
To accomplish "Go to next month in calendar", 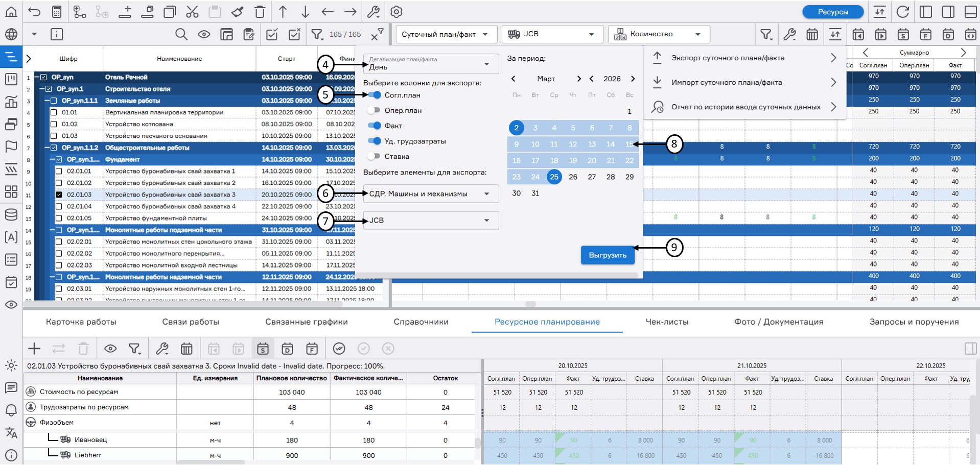I will (x=578, y=79).
